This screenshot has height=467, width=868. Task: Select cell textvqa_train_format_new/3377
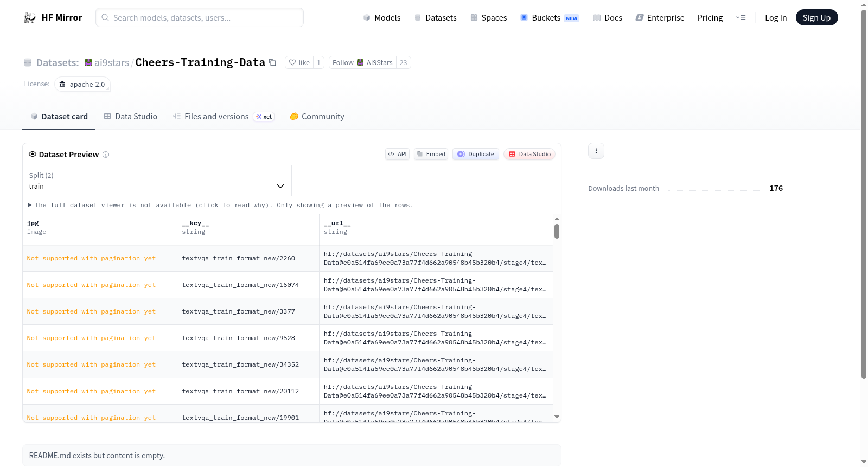tap(248, 312)
